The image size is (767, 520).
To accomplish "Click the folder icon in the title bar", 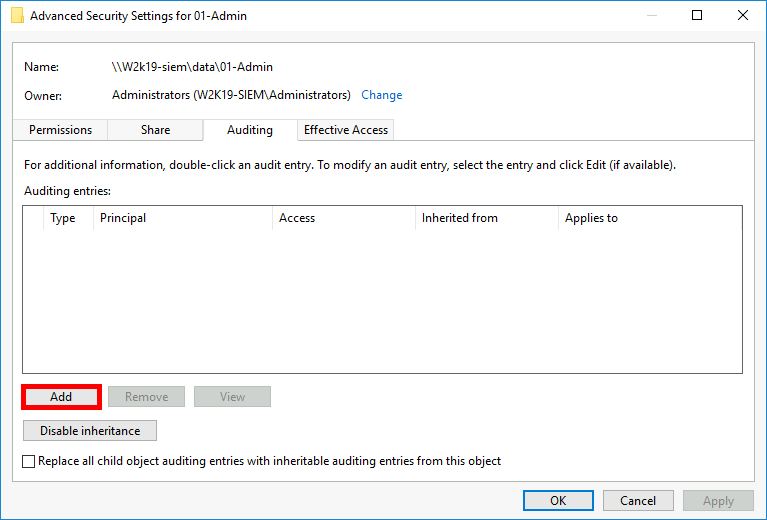I will 17,16.
